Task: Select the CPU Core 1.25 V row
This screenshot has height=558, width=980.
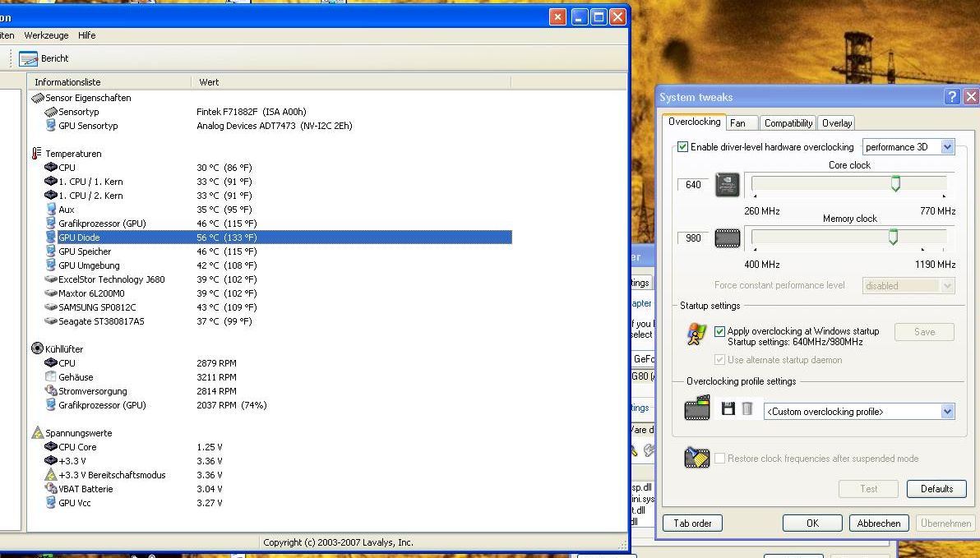Action: (x=278, y=447)
